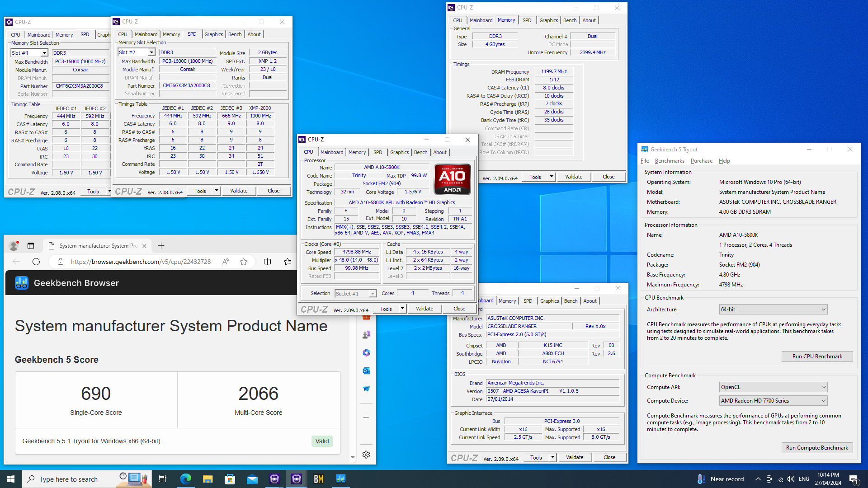Expand the Slot #4 memory slot dropdown
The width and height of the screenshot is (868, 488).
tap(44, 53)
